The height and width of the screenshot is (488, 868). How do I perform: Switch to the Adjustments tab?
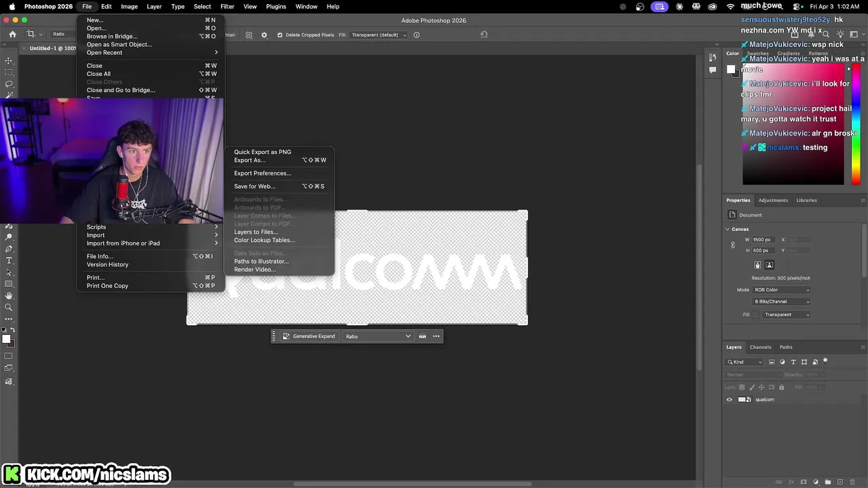pos(773,200)
